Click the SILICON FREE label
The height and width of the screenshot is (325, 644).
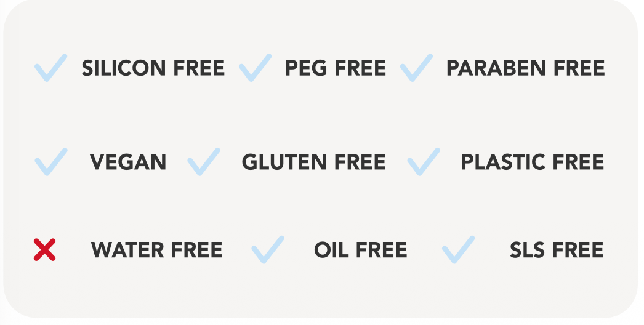pos(153,68)
